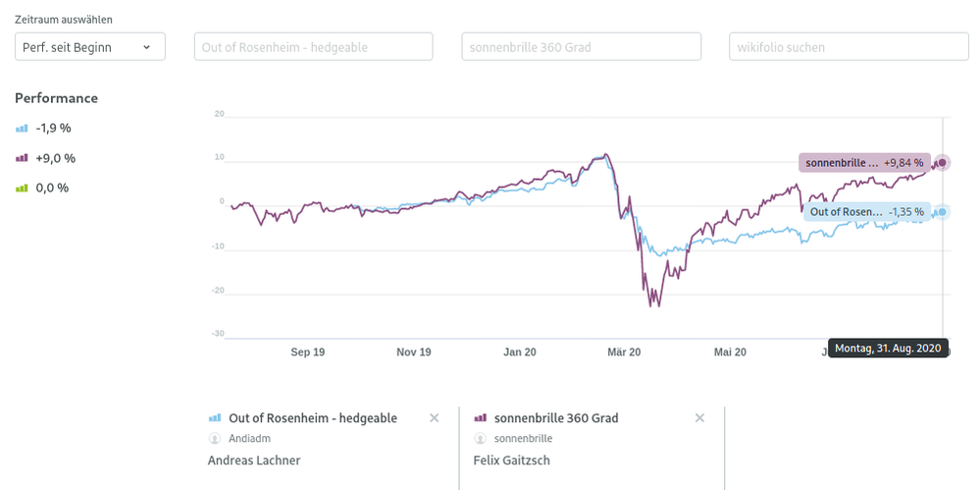Click green bar icon beside 0,0 %

click(22, 188)
